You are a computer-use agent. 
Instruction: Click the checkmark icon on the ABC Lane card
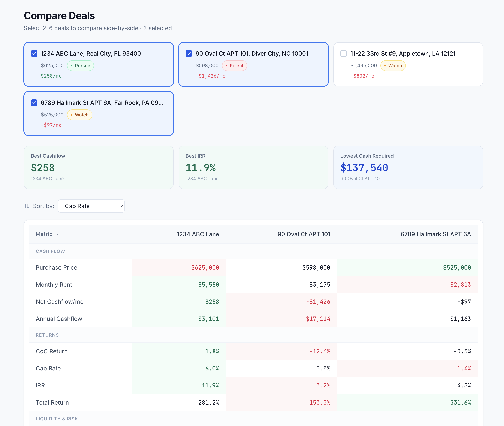pos(34,54)
